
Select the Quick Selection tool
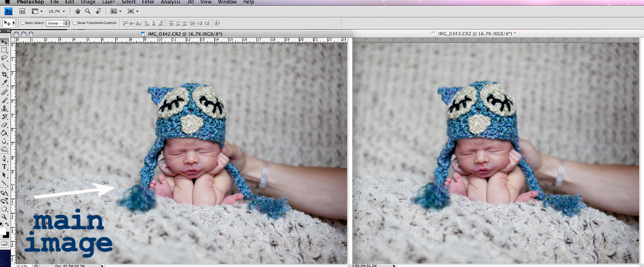(5, 66)
